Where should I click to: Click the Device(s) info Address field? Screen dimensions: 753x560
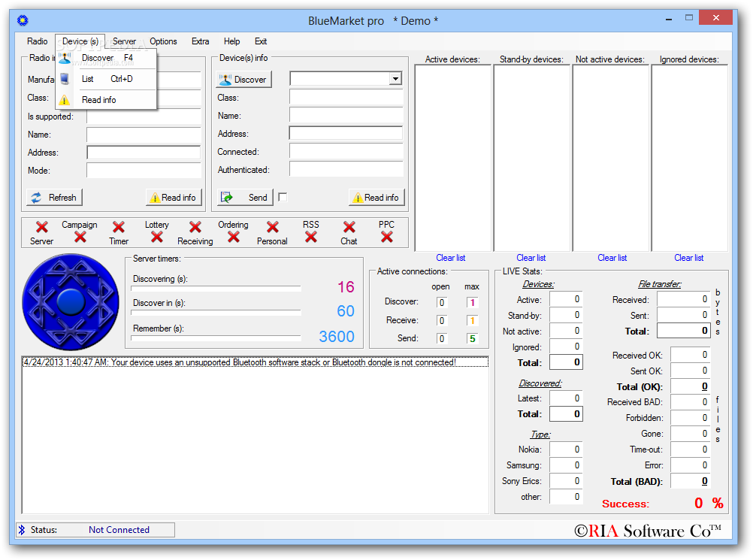(346, 134)
